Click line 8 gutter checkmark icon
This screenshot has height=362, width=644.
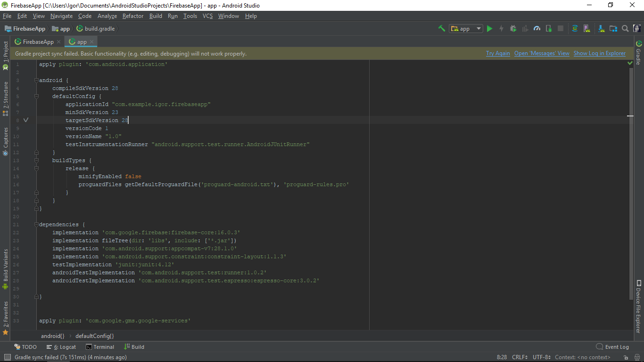click(x=26, y=120)
